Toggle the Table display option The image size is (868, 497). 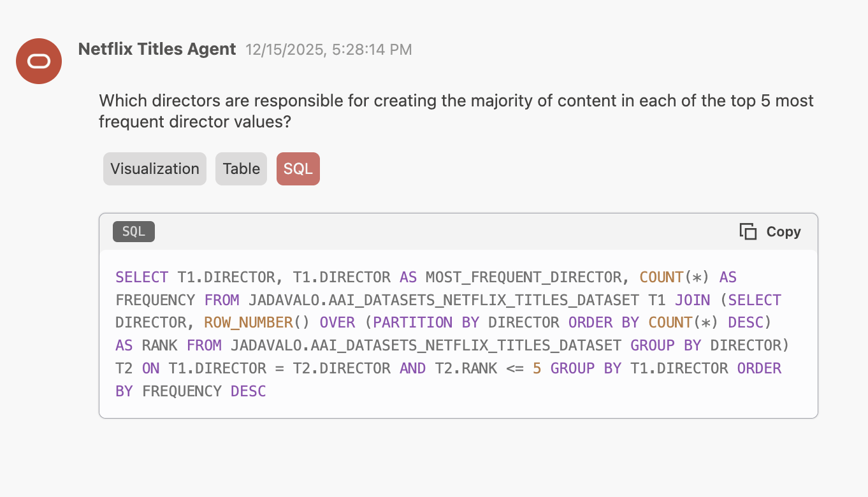(241, 168)
